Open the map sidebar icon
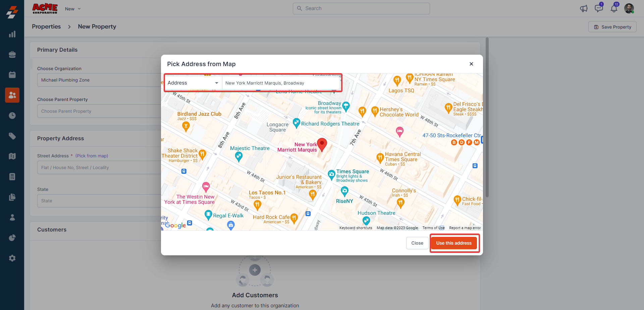Image resolution: width=644 pixels, height=310 pixels. [12, 156]
